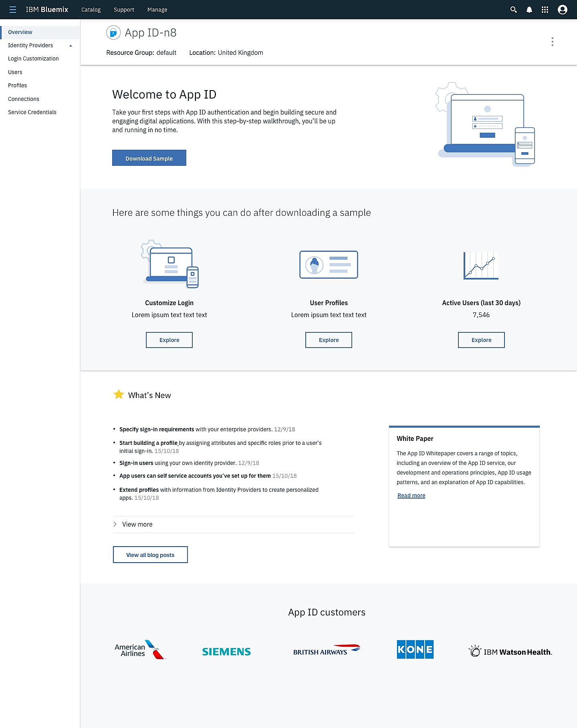Select Overview in the sidebar

(x=40, y=32)
